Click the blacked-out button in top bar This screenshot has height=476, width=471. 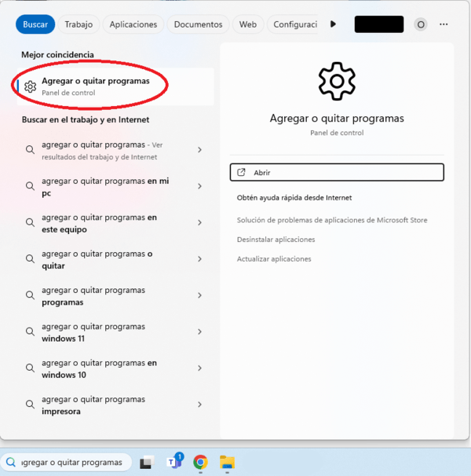point(379,24)
